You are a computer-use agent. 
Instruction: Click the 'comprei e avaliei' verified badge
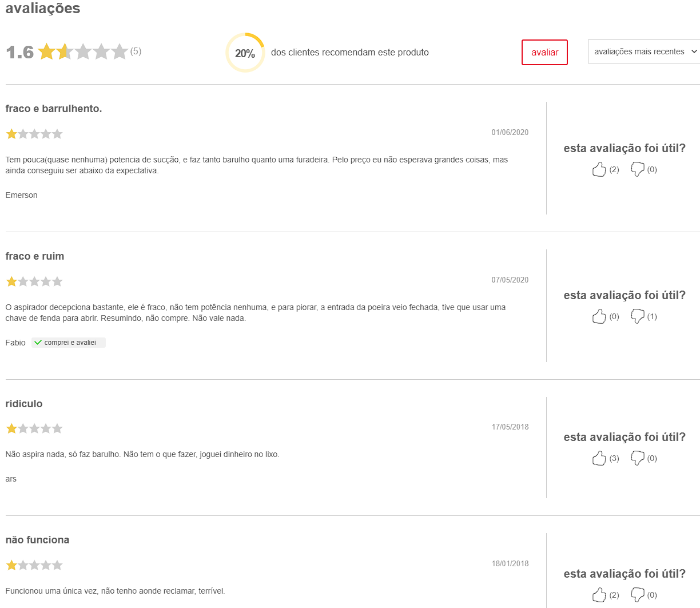69,343
